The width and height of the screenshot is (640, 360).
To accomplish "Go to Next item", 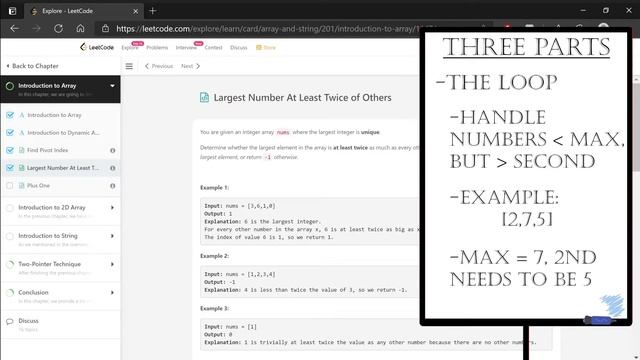I will [191, 66].
